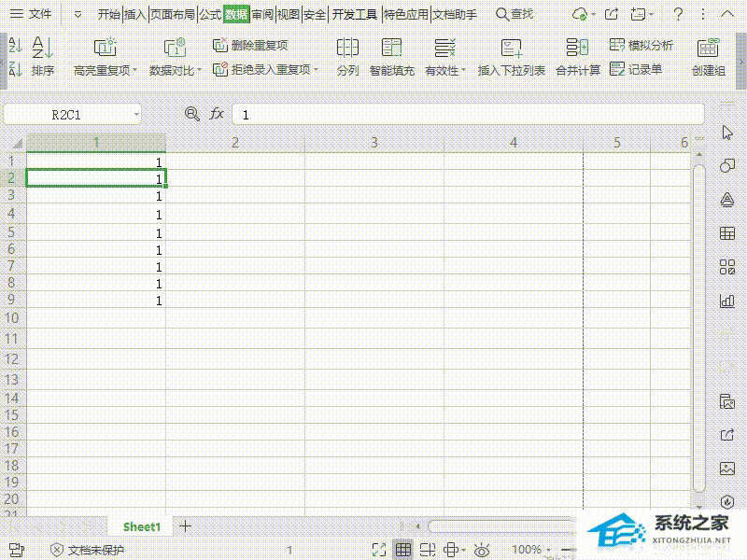747x560 pixels.
Task: Switch to the 开始 tab
Action: tap(109, 14)
